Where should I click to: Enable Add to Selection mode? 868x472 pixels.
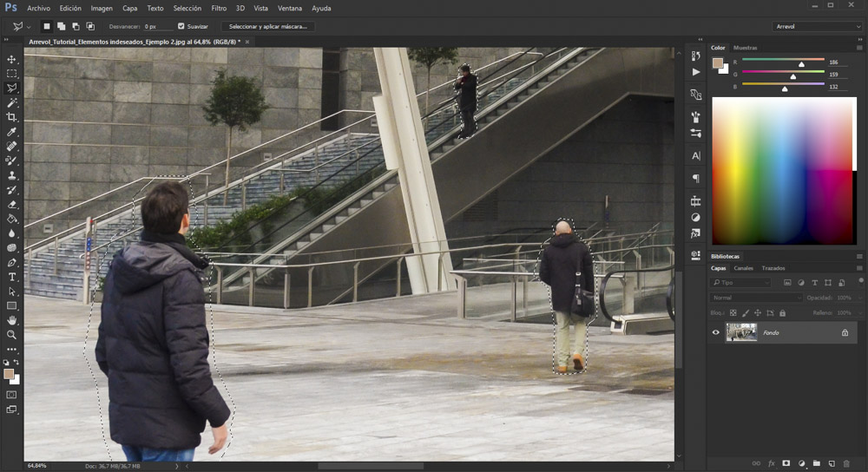point(61,26)
